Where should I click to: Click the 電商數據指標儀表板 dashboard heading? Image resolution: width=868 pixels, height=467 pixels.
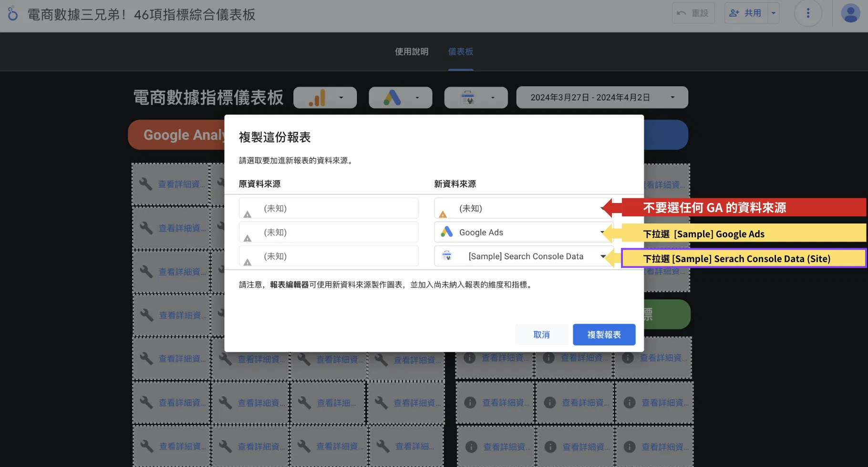tap(208, 98)
